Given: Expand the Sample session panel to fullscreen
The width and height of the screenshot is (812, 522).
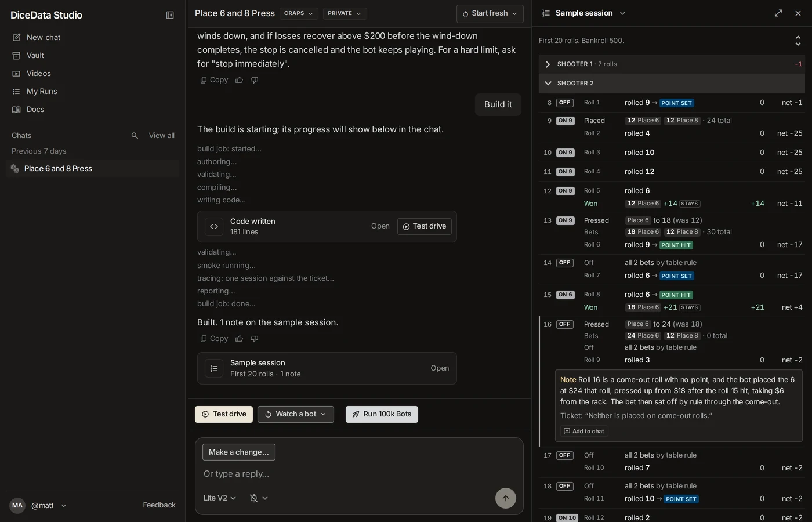Looking at the screenshot, I should click(x=778, y=13).
